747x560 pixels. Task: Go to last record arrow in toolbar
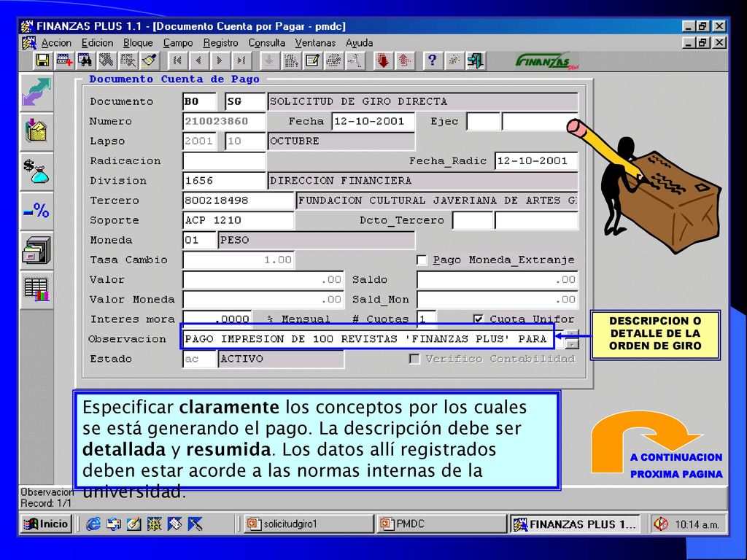click(x=241, y=61)
